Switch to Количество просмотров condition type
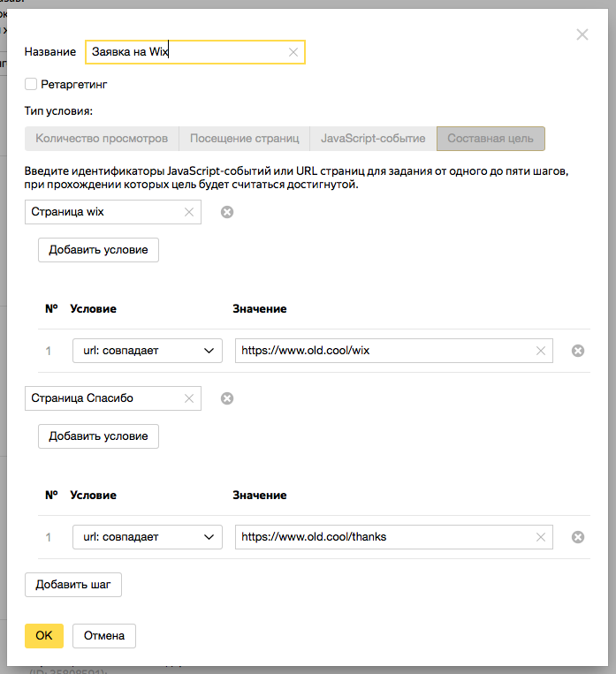Screen dimensions: 616x674 click(102, 139)
